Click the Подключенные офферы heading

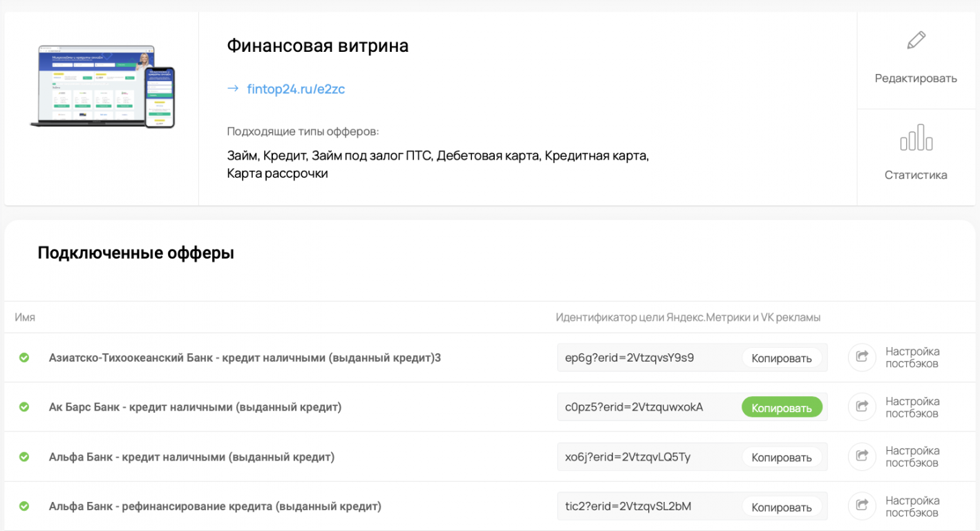pyautogui.click(x=135, y=253)
